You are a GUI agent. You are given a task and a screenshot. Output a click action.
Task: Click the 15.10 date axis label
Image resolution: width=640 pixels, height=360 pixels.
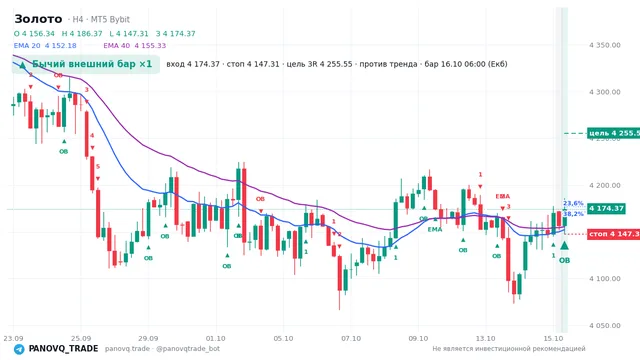(553, 338)
